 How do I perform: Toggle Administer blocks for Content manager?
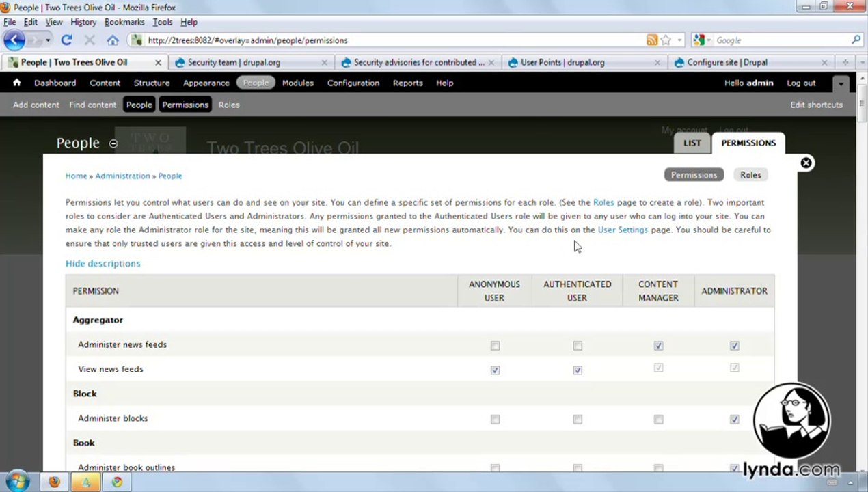658,420
